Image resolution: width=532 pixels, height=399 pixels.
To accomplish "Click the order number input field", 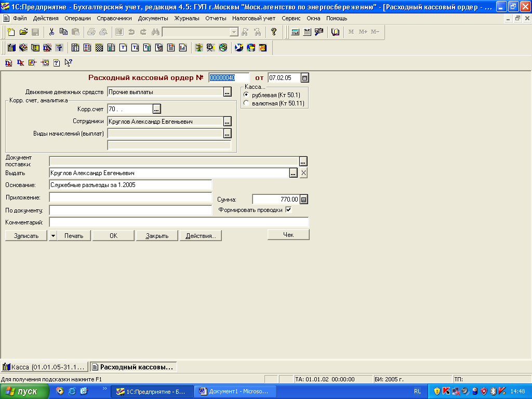I will pos(229,78).
